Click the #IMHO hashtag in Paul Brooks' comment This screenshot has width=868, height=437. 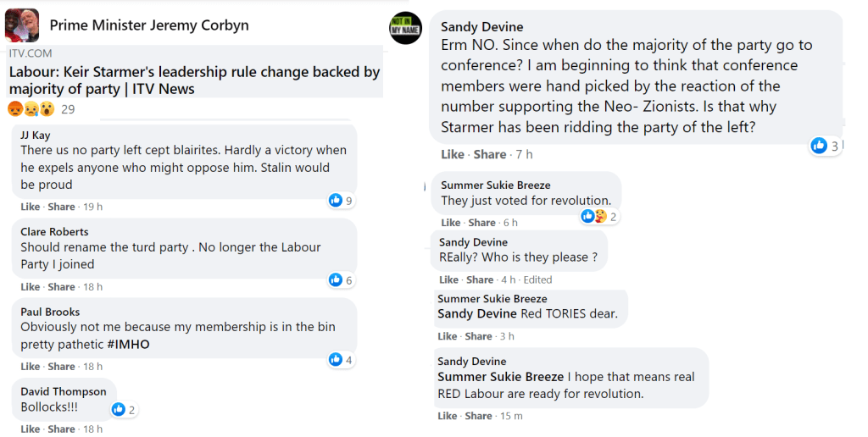(x=128, y=345)
